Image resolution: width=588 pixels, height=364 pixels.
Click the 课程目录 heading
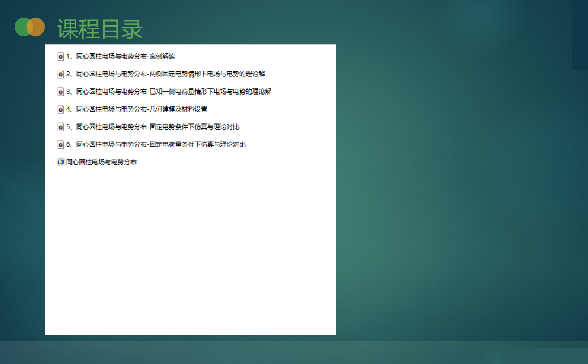pyautogui.click(x=100, y=29)
